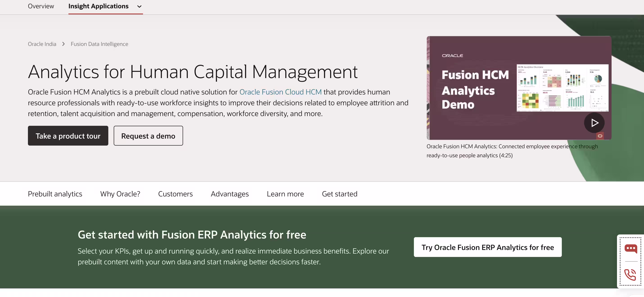Open the Learn more section
The width and height of the screenshot is (644, 297).
tap(285, 194)
